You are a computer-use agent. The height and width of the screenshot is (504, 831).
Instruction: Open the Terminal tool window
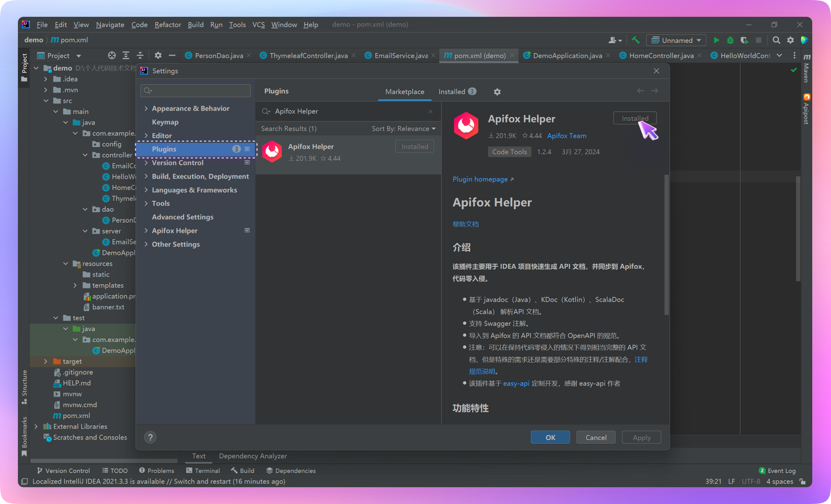click(x=203, y=470)
